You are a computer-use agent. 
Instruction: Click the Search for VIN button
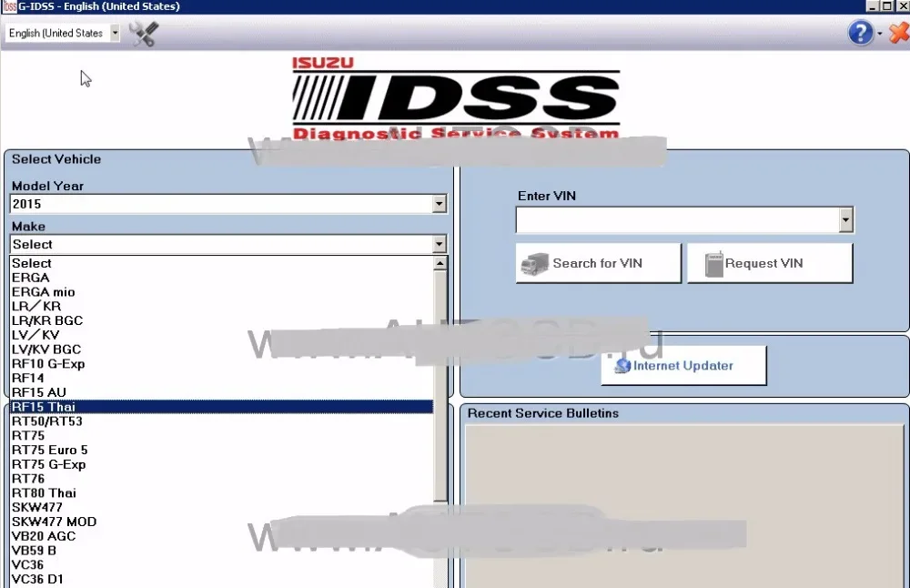599,264
